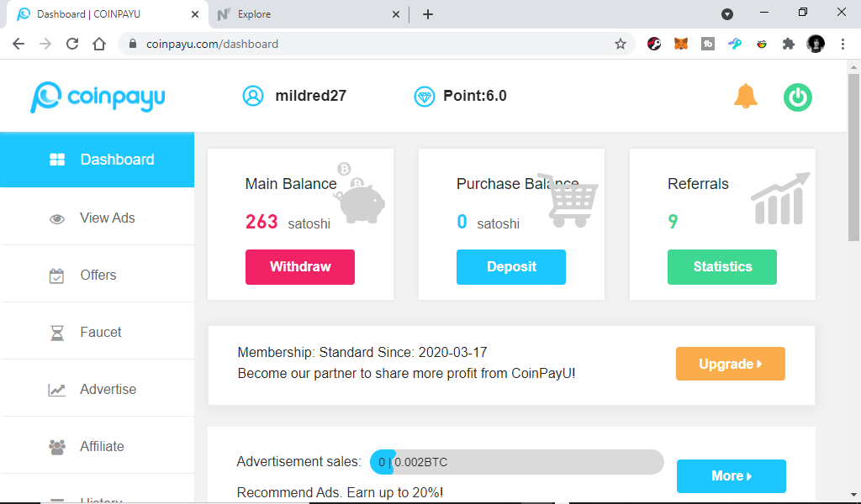
Task: Click the blue More button
Action: coord(732,476)
